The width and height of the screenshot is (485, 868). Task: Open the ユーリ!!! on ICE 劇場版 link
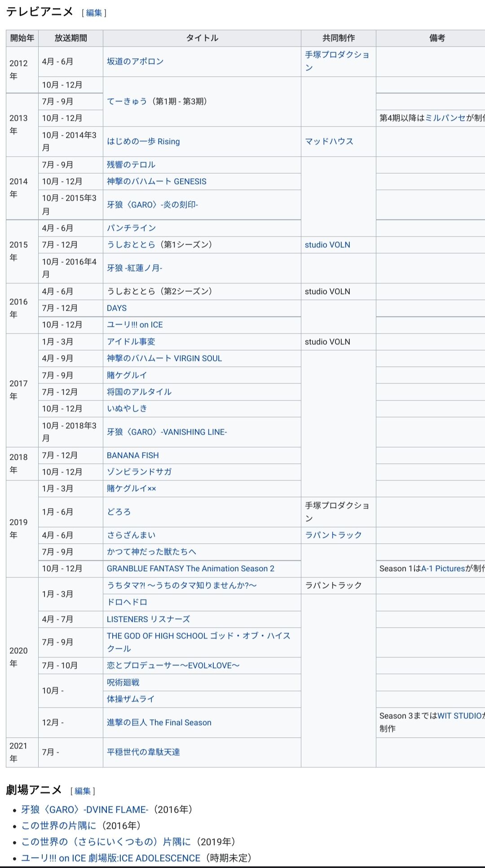point(111,858)
